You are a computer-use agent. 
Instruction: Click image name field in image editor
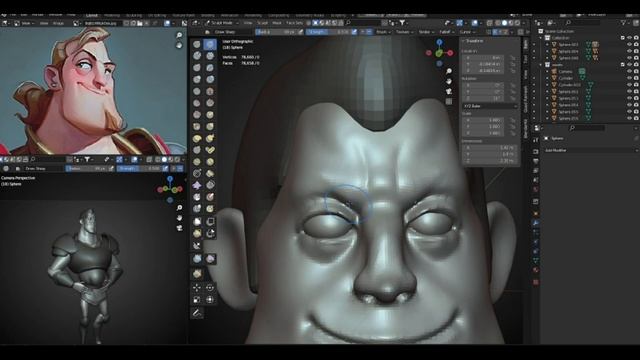point(102,23)
